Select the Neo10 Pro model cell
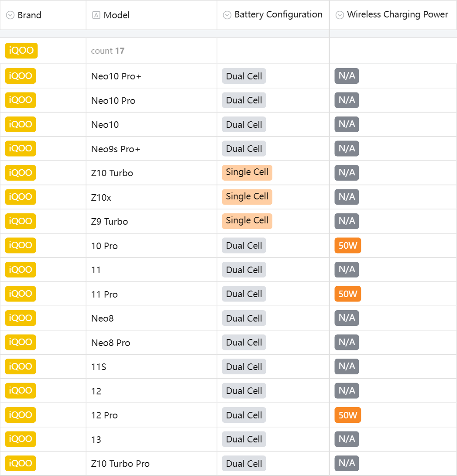The height and width of the screenshot is (476, 457). tap(151, 100)
